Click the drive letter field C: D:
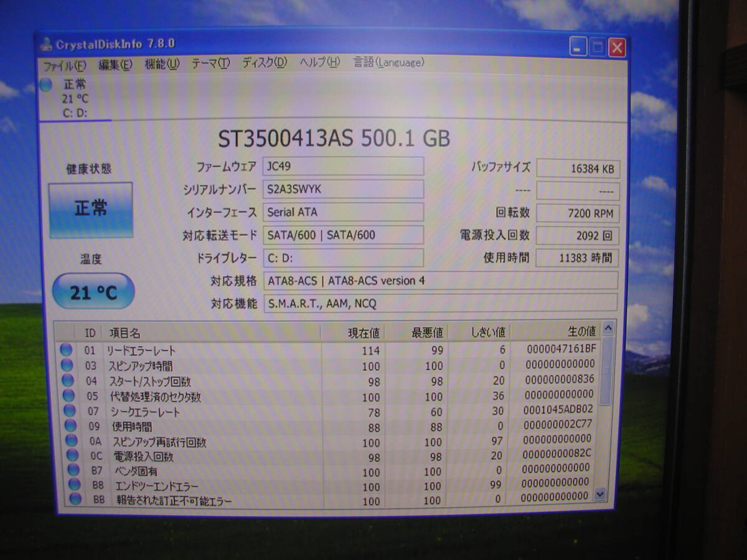 coord(343,258)
